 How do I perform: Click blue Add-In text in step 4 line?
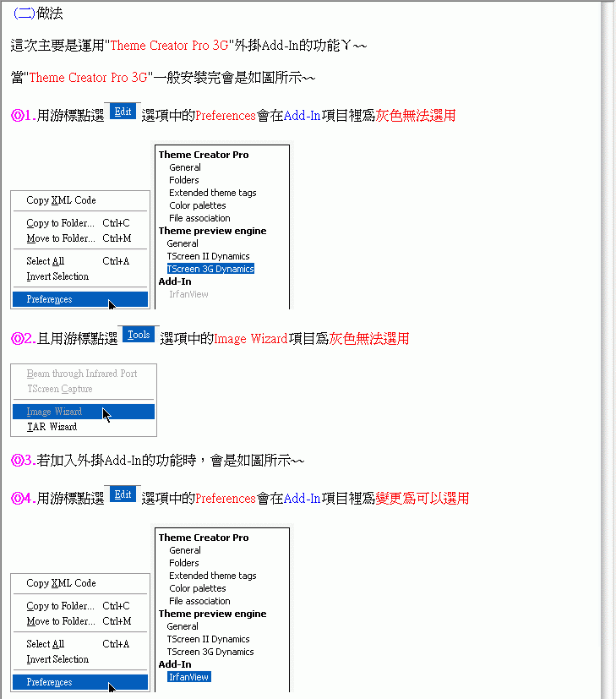(302, 499)
